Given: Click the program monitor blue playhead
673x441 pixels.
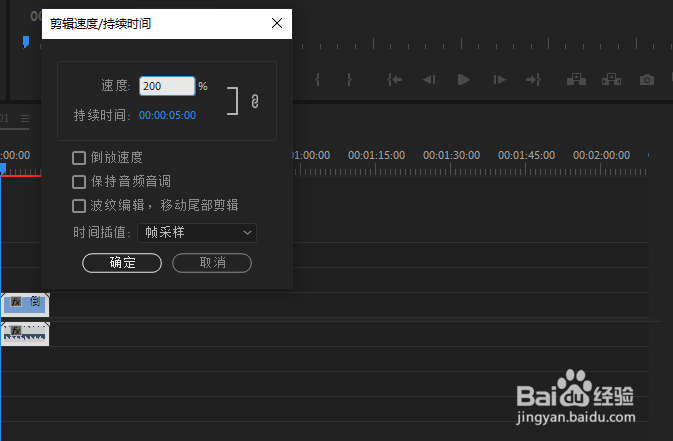Looking at the screenshot, I should click(26, 42).
